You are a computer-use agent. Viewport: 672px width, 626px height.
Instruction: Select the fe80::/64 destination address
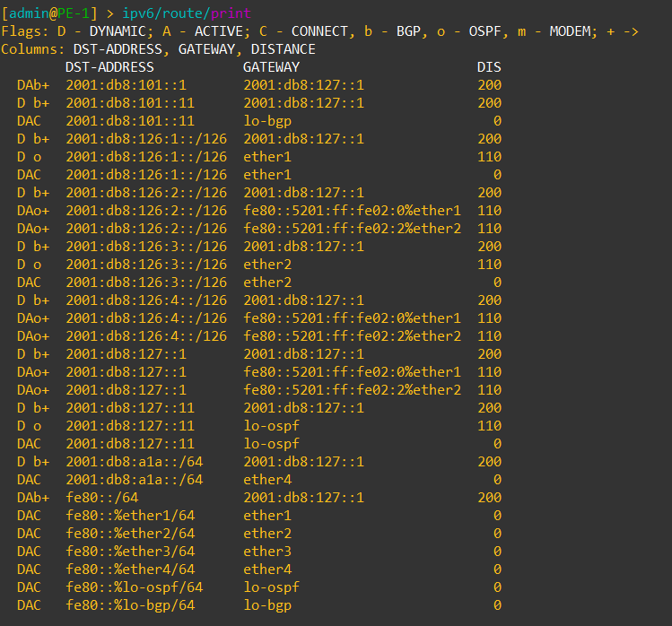click(x=101, y=498)
